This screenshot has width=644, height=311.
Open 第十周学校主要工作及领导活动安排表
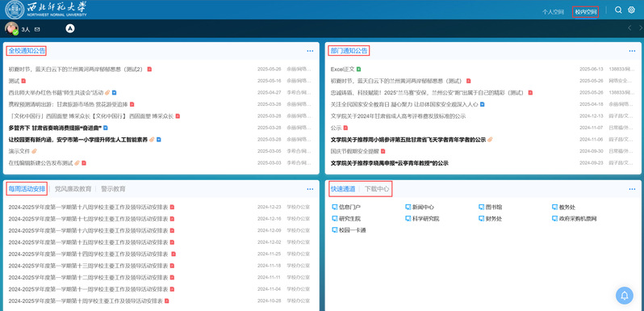(86, 300)
